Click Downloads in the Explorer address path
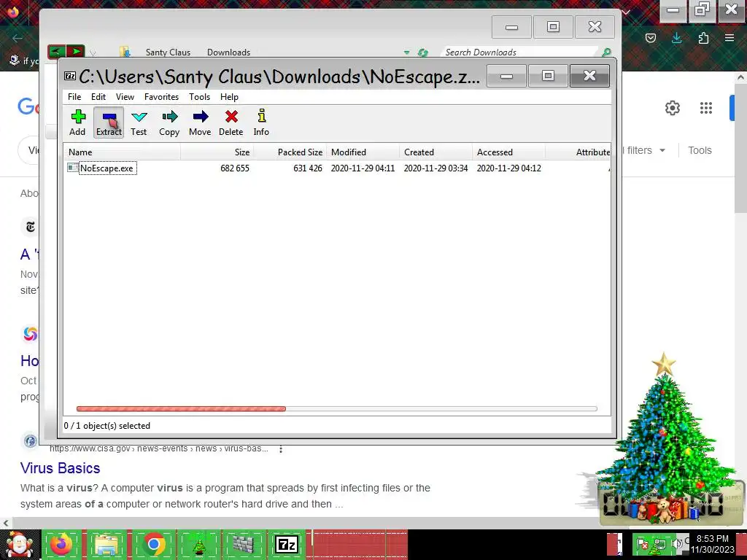 228,52
